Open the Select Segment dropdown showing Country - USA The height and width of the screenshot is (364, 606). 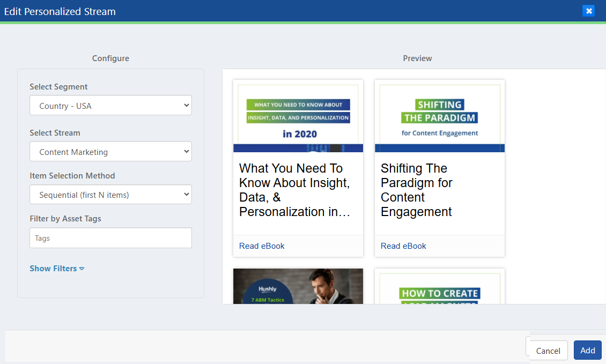110,105
